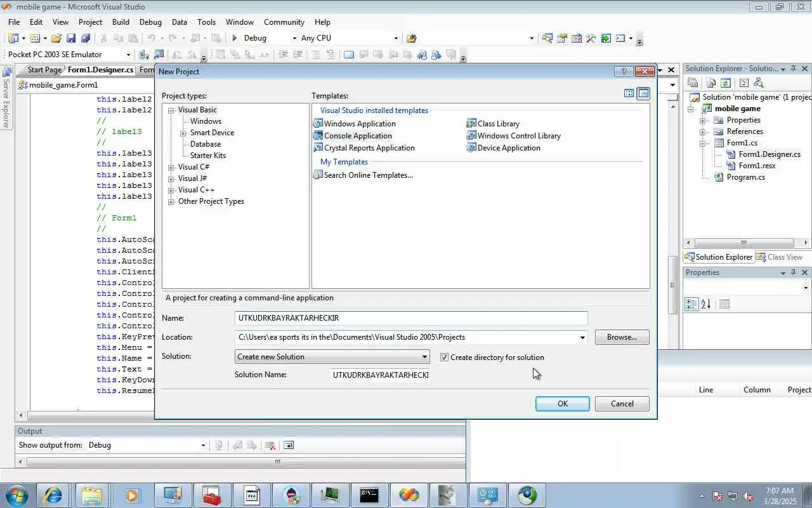Screen dimensions: 812x508
Task: Click the Start Page green arrow icon
Action: 606,38
